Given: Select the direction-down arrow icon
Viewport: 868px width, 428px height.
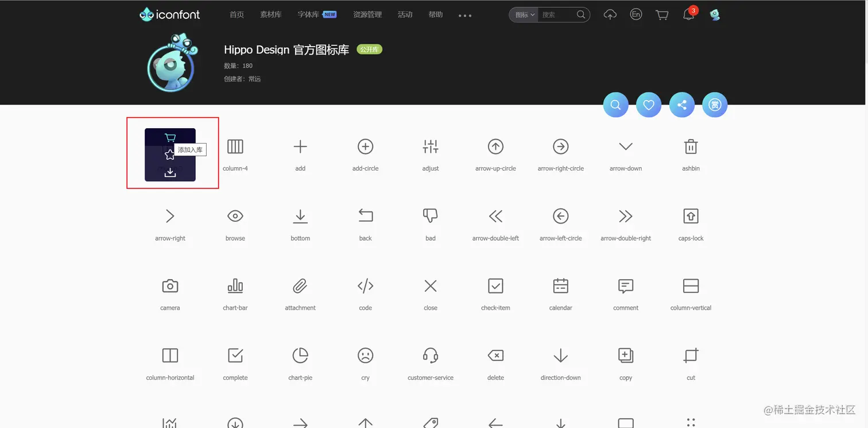Looking at the screenshot, I should pyautogui.click(x=561, y=356).
